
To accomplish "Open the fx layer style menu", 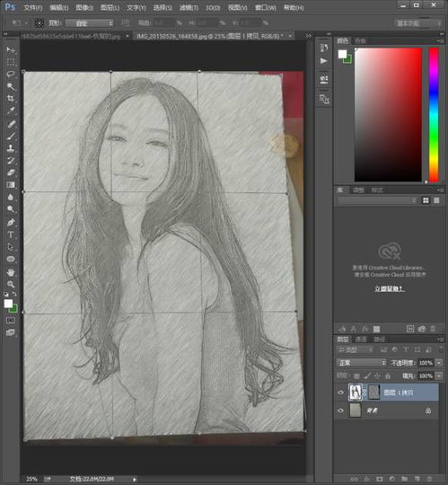I will click(366, 479).
